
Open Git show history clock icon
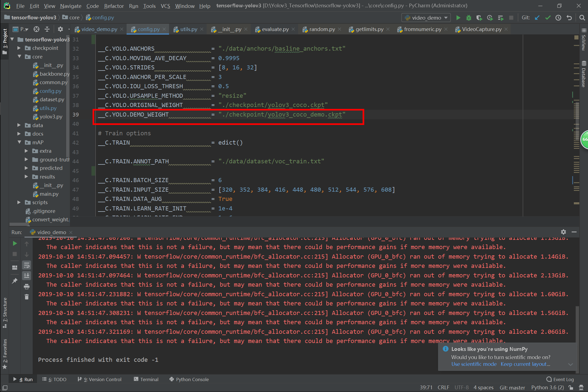tap(558, 18)
